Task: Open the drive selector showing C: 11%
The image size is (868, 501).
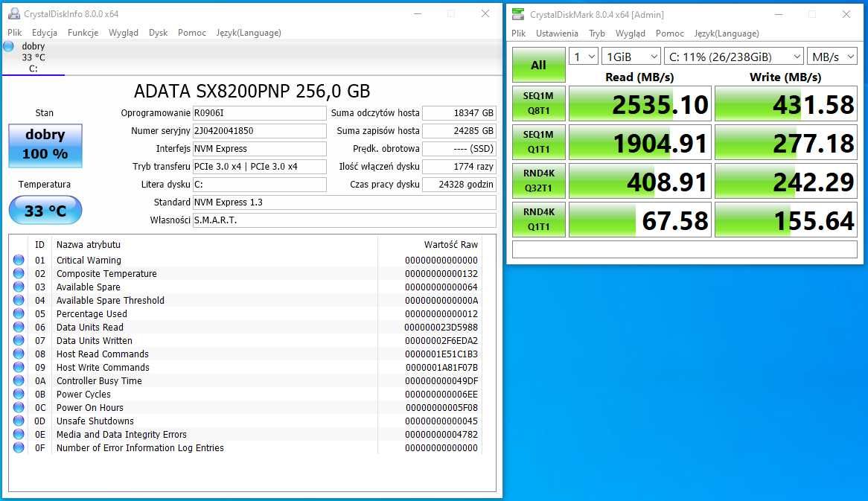Action: click(x=733, y=57)
